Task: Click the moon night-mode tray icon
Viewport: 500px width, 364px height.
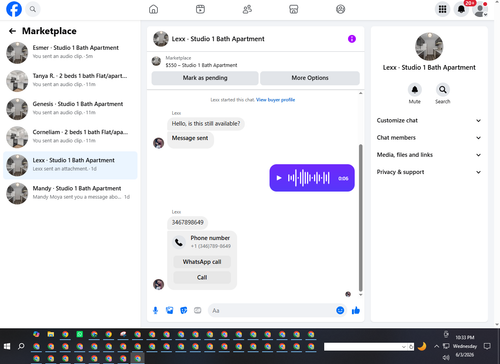Action: [x=422, y=346]
